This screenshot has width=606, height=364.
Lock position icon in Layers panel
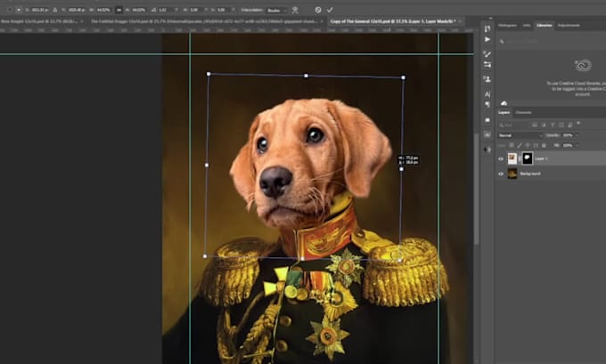[528, 145]
